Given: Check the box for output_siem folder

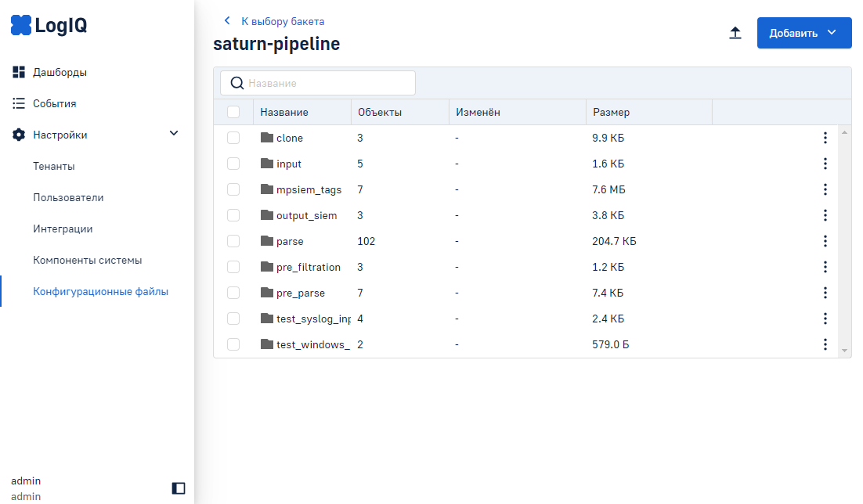Looking at the screenshot, I should [233, 216].
